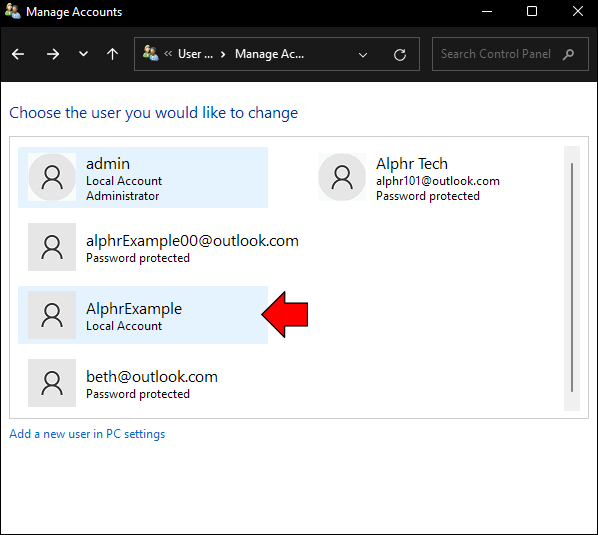Click 'Add a new user in PC settings'
Viewport: 598px width, 535px height.
87,434
